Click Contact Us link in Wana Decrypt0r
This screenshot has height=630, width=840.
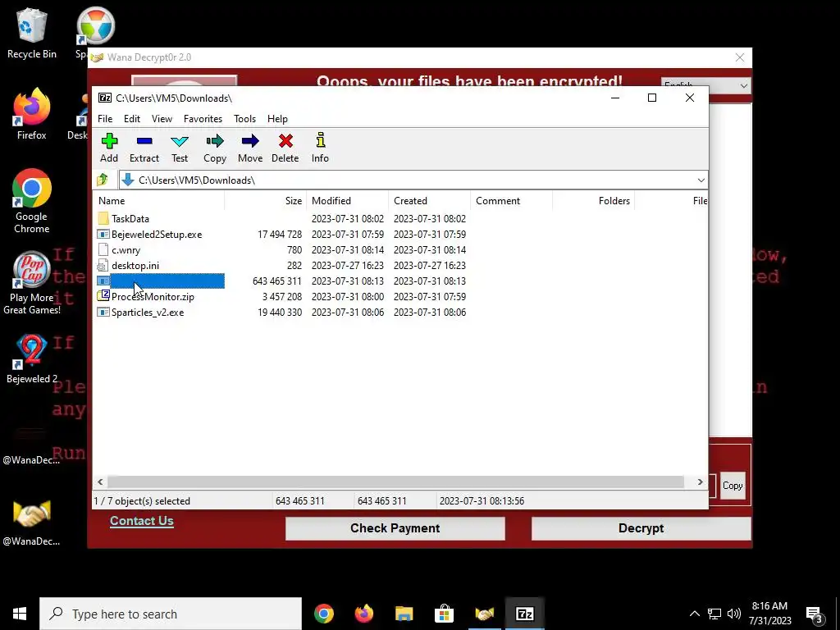point(141,521)
